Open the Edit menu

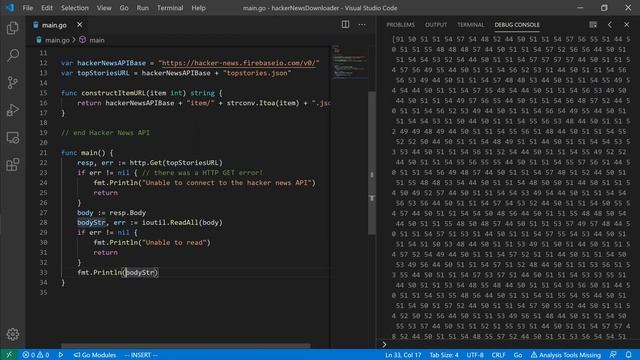point(47,8)
